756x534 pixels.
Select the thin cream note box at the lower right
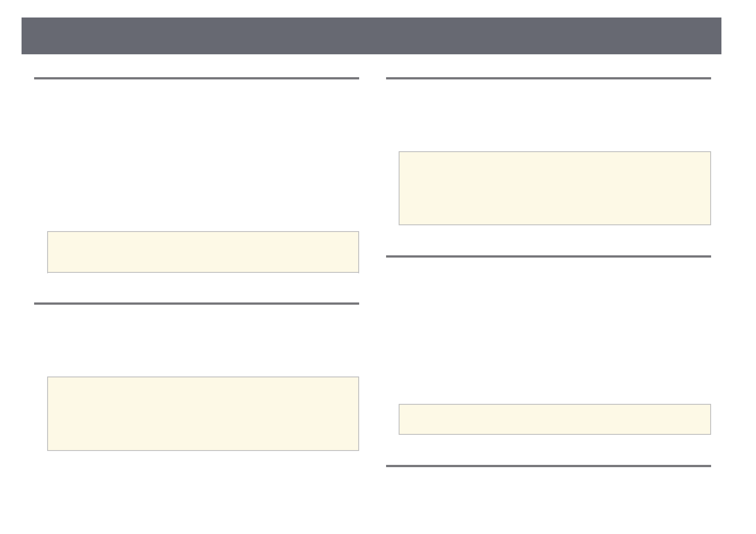tap(554, 419)
